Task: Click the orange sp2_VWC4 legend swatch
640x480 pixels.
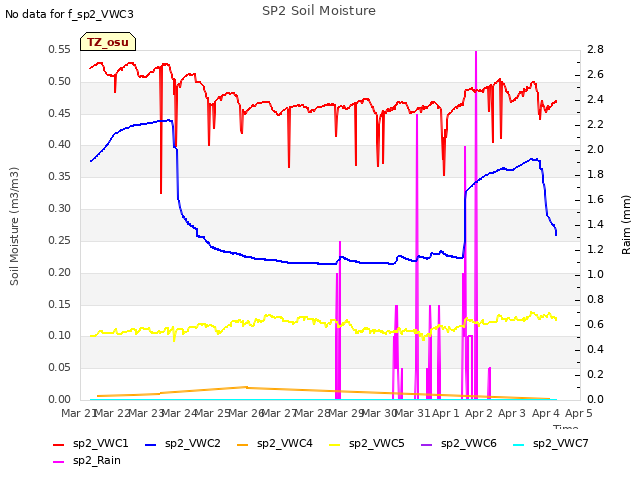Action: click(243, 444)
